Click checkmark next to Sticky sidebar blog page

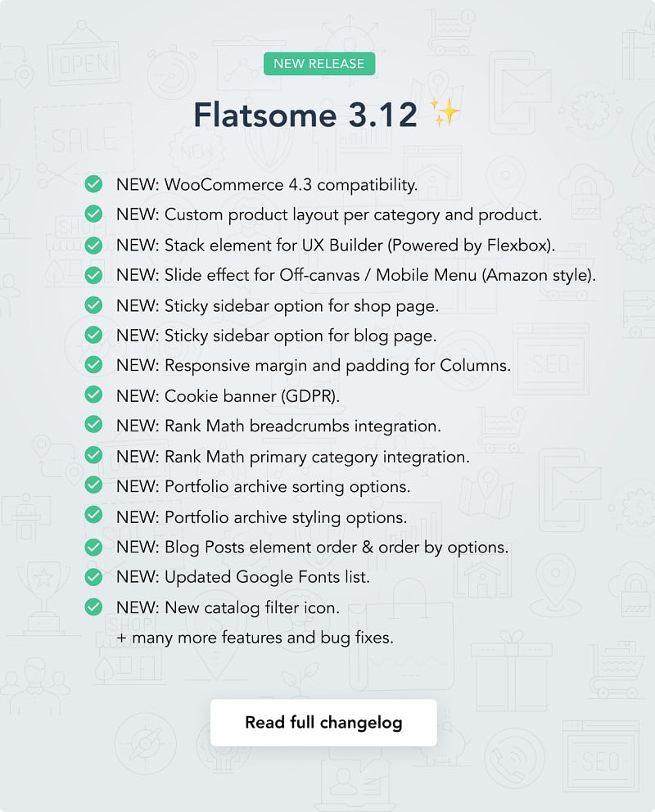pyautogui.click(x=93, y=336)
